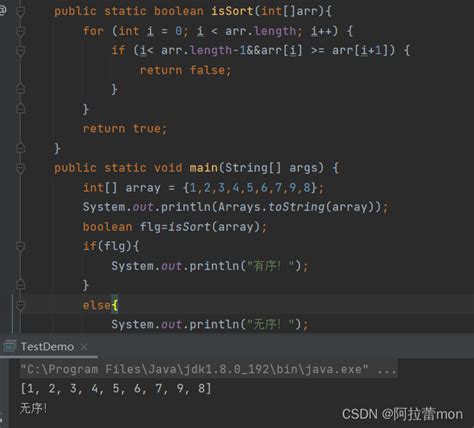Image resolution: width=474 pixels, height=428 pixels.
Task: Click the 'arr.length' in the for condition
Action: (260, 31)
